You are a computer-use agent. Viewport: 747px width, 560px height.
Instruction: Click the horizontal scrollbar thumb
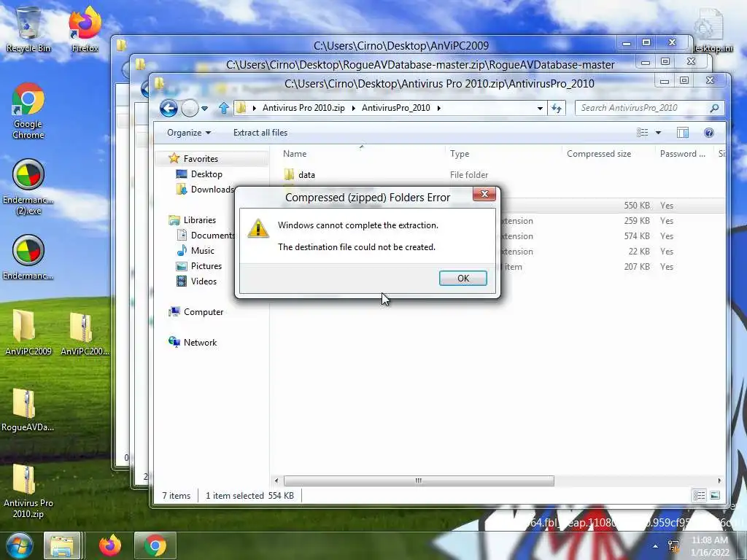(x=419, y=481)
